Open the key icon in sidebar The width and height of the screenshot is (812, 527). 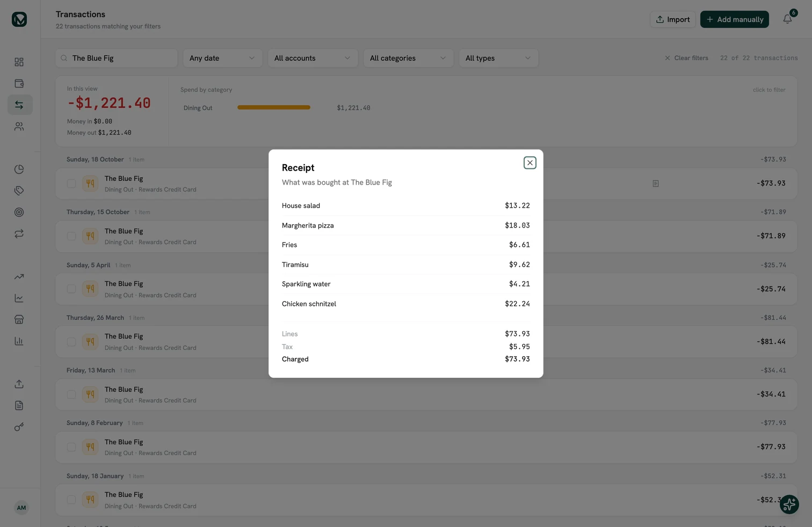tap(19, 427)
